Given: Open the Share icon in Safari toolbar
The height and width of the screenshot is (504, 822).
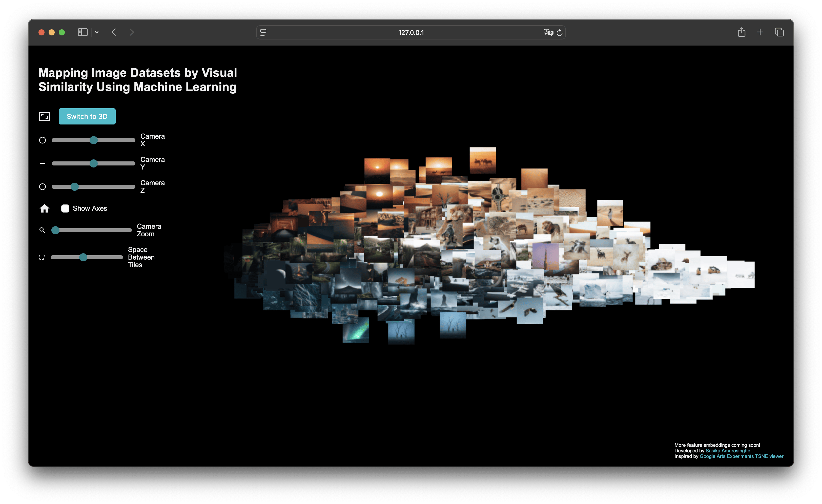Looking at the screenshot, I should pyautogui.click(x=741, y=32).
